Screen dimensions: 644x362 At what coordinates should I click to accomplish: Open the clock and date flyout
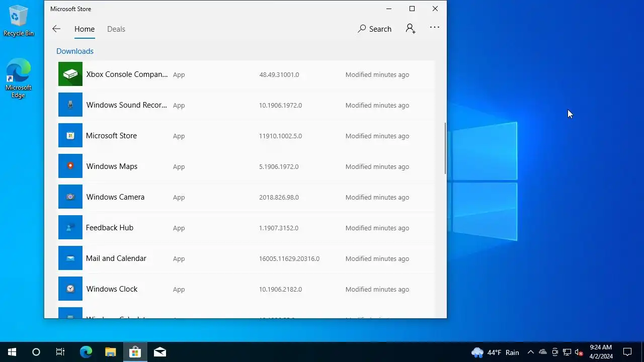pos(601,352)
